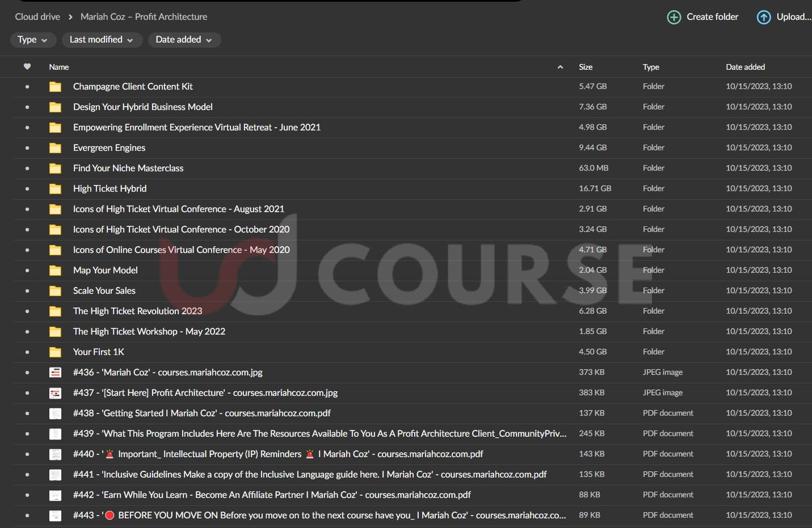Open the Date added filter dropdown
Screen dimensions: 812x528
[184, 40]
